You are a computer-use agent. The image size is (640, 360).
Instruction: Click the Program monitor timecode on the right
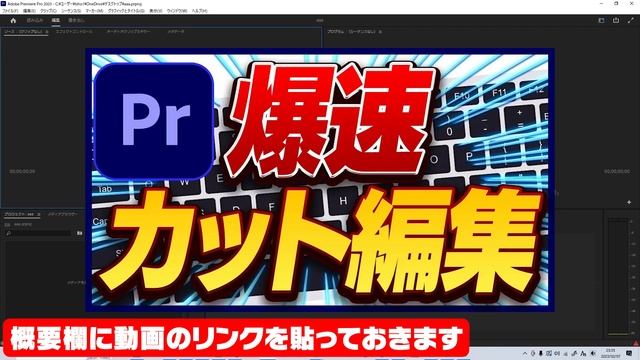click(x=617, y=171)
